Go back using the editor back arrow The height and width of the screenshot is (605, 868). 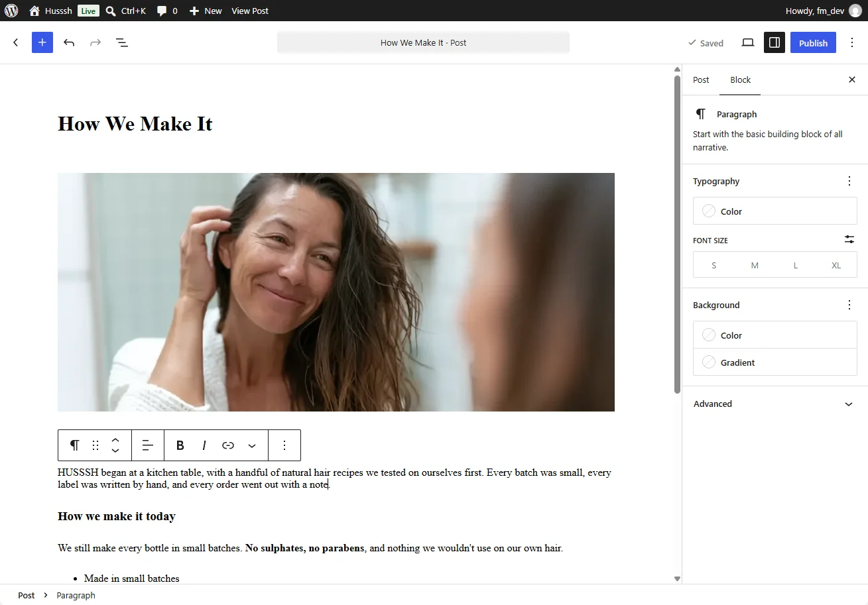pyautogui.click(x=16, y=42)
